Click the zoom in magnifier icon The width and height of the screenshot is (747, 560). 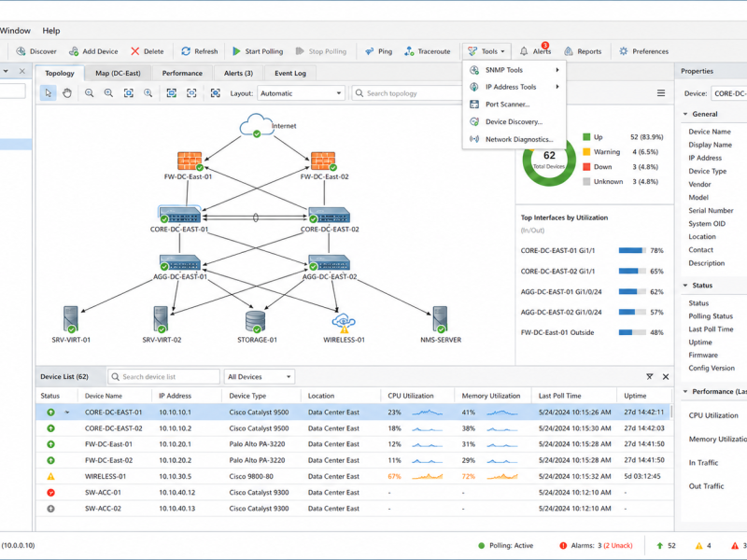pos(108,93)
